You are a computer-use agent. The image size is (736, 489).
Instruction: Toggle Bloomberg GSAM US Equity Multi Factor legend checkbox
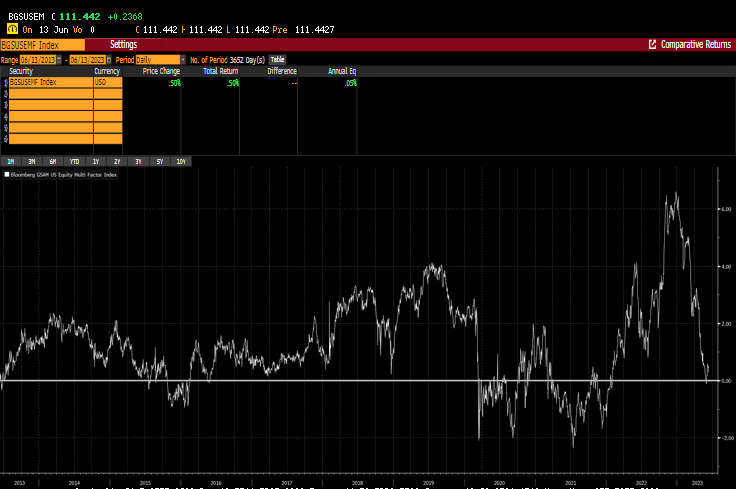pyautogui.click(x=7, y=175)
